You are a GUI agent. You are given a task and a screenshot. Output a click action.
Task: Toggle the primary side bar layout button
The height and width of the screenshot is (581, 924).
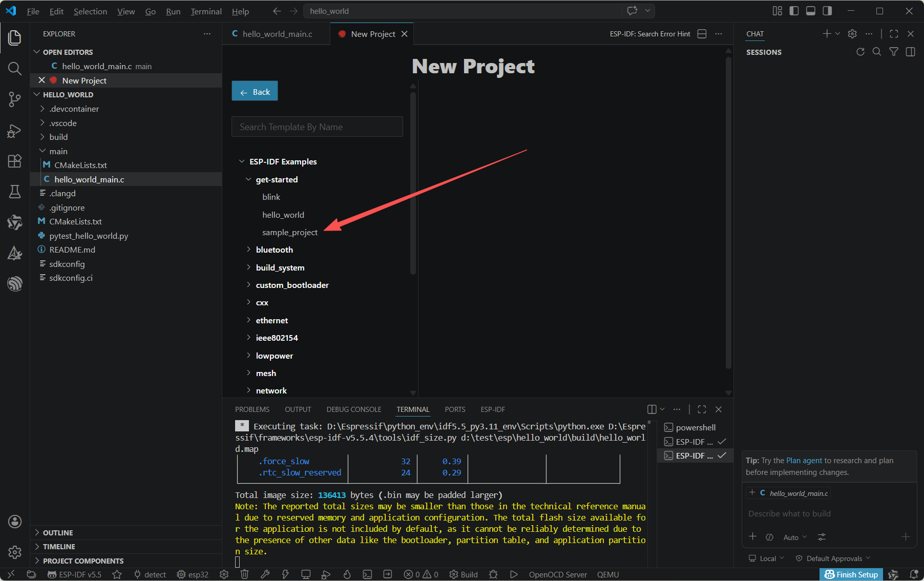point(794,11)
